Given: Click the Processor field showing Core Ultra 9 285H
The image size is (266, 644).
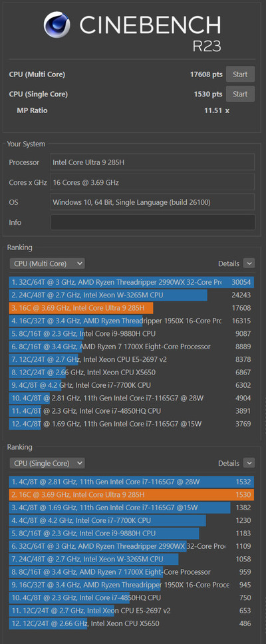Looking at the screenshot, I should click(x=152, y=162).
